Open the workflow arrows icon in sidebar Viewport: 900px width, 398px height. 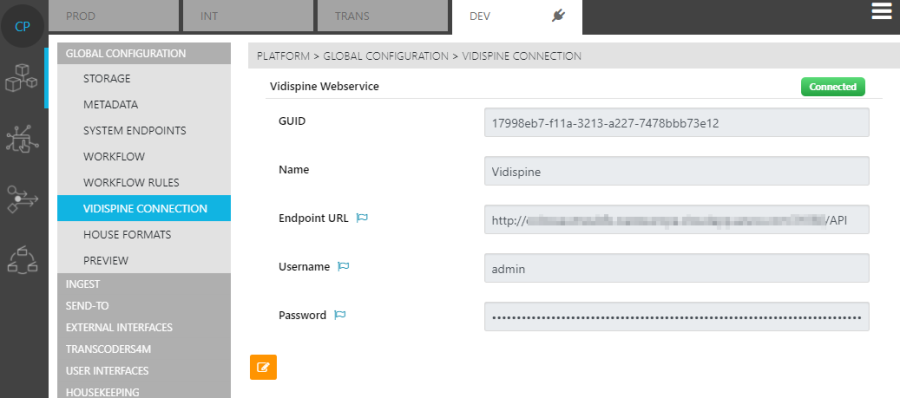(22, 199)
